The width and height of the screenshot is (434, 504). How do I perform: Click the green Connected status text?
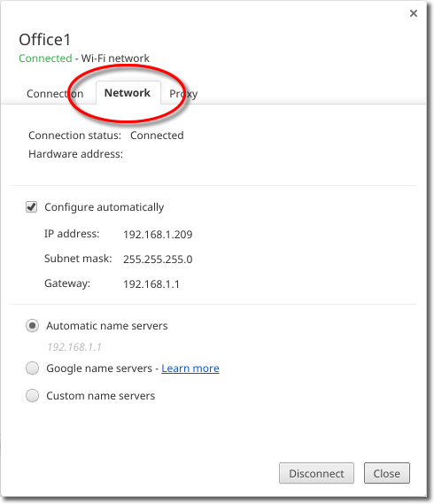point(45,58)
